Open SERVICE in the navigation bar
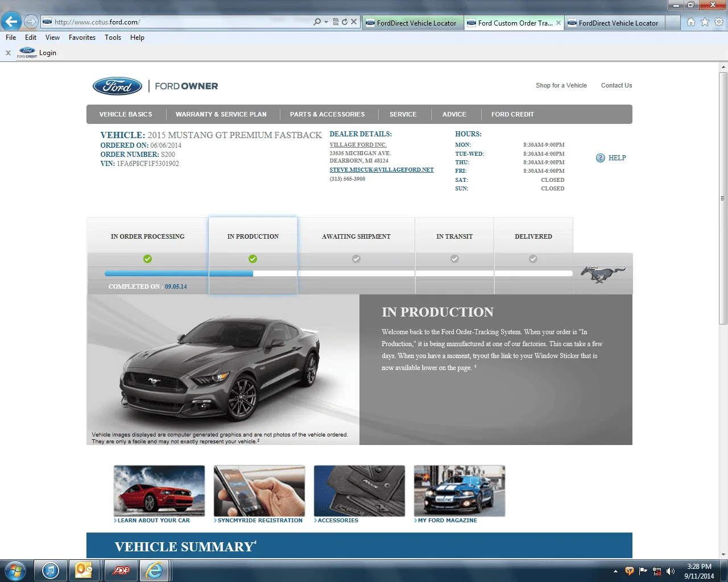728x582 pixels. pos(403,114)
